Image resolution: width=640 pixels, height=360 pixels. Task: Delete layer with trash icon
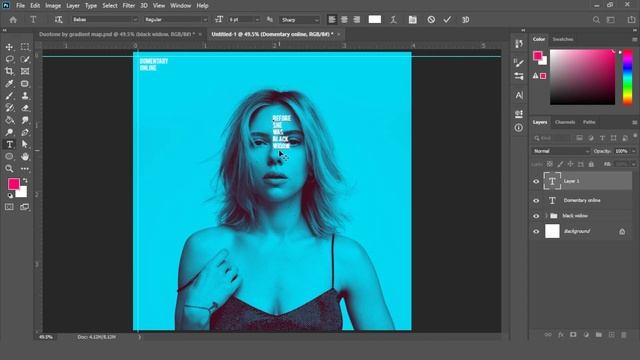coord(624,335)
